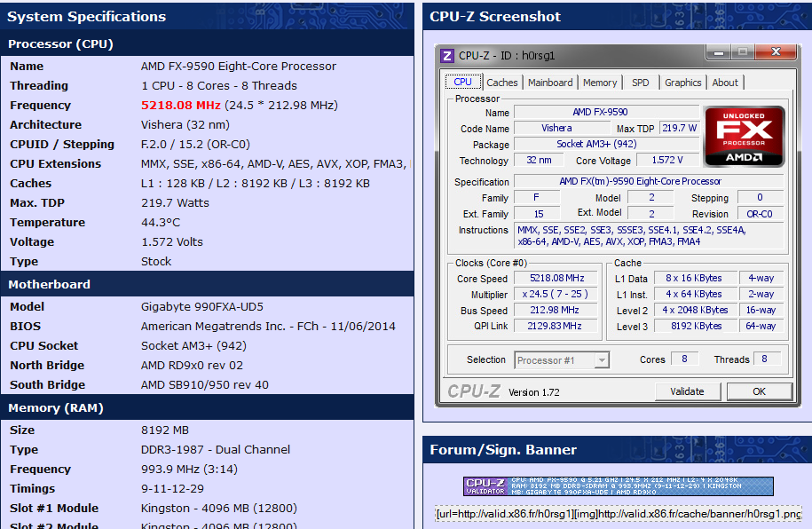Click the Forum/Sign. Banner heading

click(503, 450)
